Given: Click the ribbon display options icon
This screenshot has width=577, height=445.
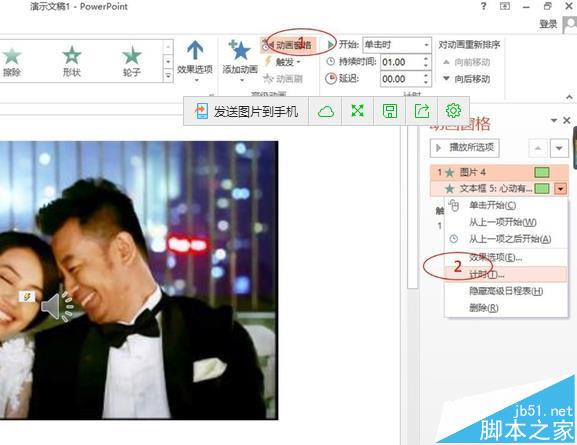Looking at the screenshot, I should (x=505, y=6).
